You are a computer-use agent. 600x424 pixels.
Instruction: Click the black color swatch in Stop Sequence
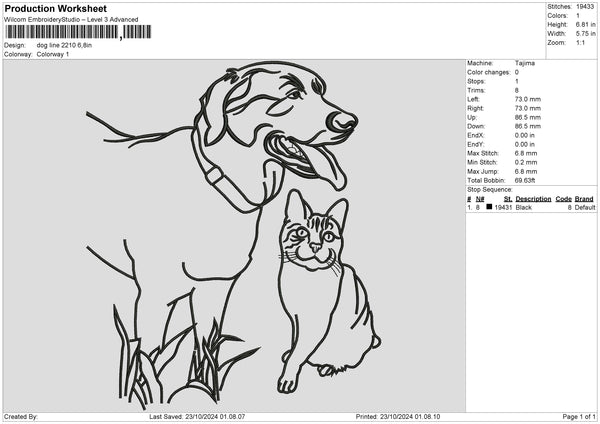point(489,207)
